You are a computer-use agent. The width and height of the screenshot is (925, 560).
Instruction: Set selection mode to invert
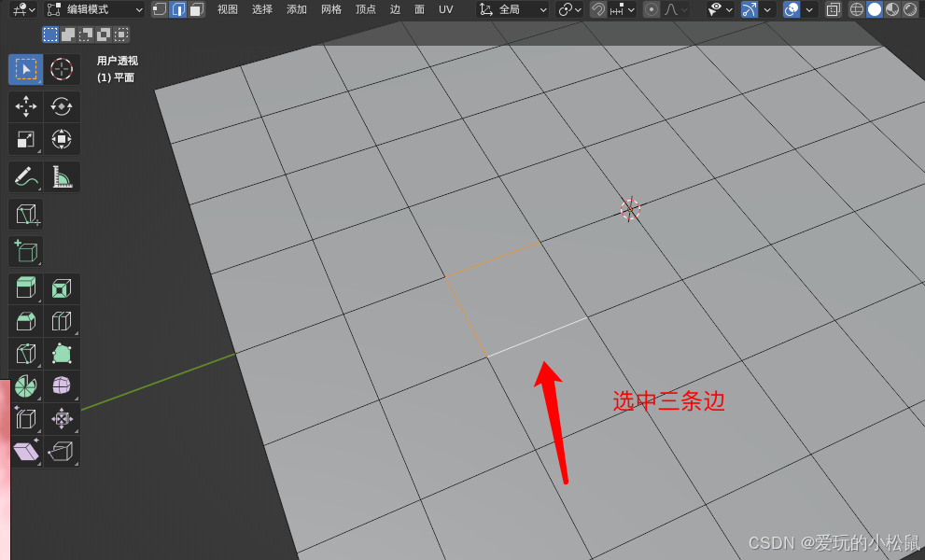104,35
